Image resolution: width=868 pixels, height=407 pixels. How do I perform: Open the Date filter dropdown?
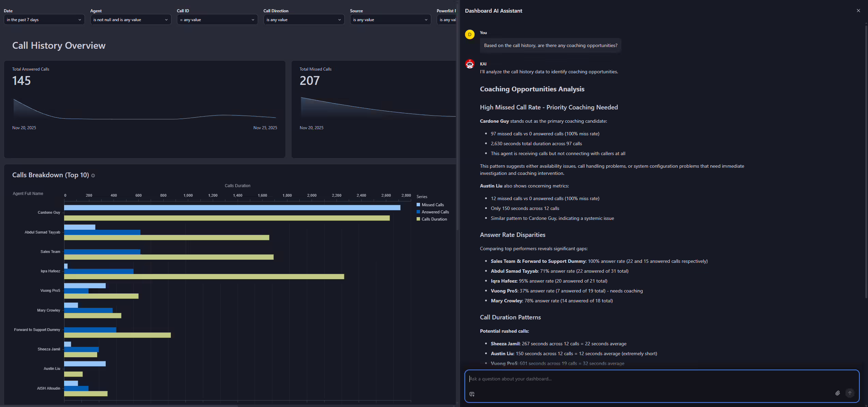(x=44, y=19)
